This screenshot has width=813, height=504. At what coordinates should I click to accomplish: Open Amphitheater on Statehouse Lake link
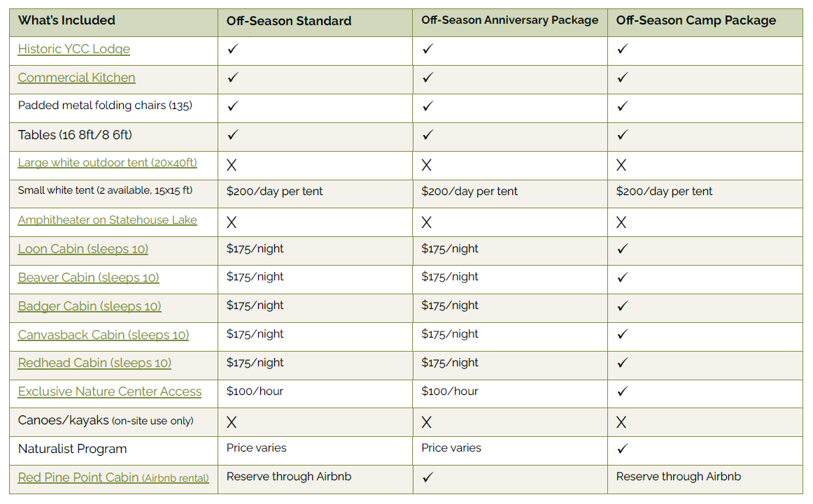(x=107, y=220)
